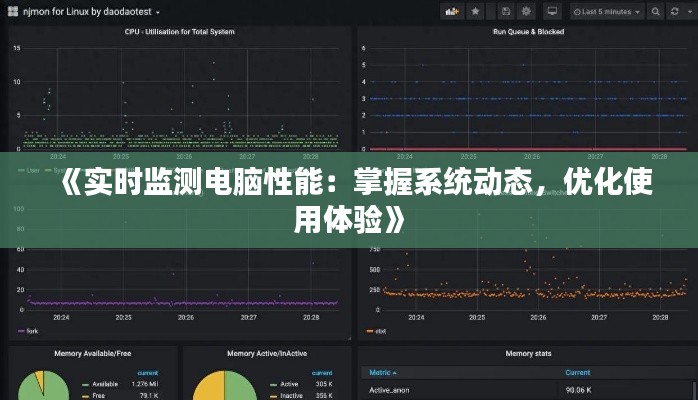This screenshot has height=400, width=698.
Task: Click the dashboard grid icon beside title
Action: coord(13,12)
